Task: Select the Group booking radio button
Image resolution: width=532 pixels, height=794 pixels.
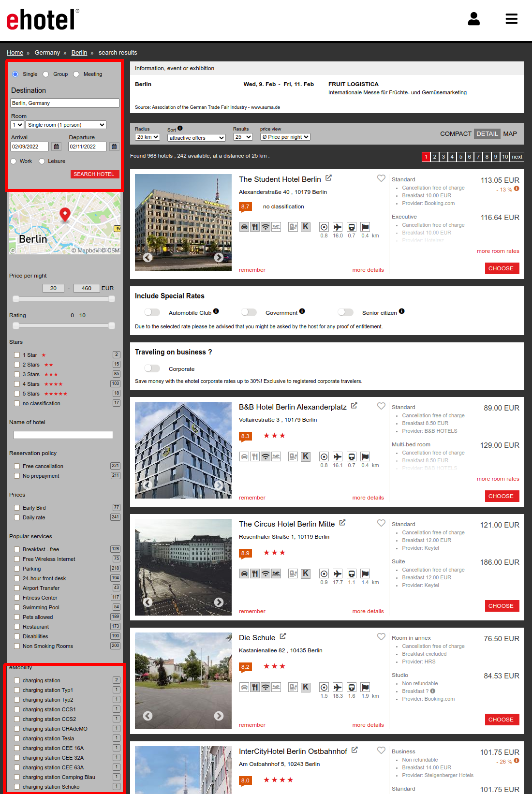Action: 45,74
